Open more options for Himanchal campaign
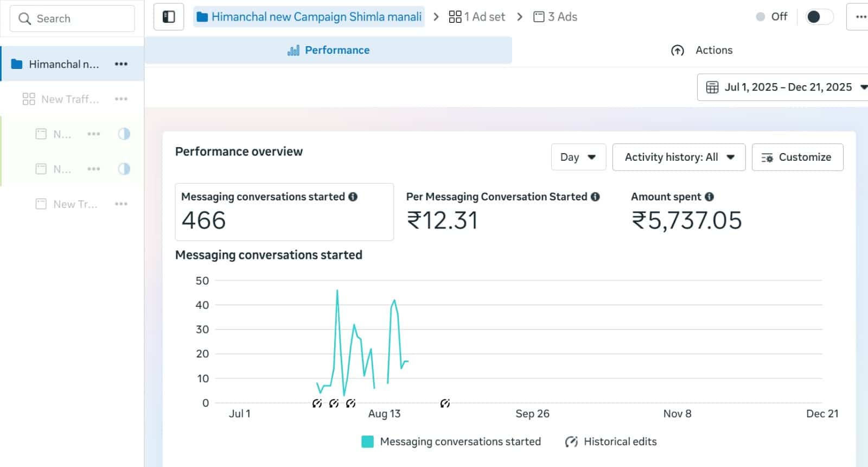Image resolution: width=868 pixels, height=467 pixels. 121,64
